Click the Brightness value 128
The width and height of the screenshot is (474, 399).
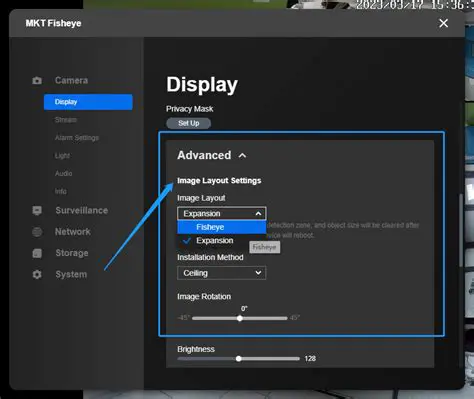pyautogui.click(x=310, y=359)
